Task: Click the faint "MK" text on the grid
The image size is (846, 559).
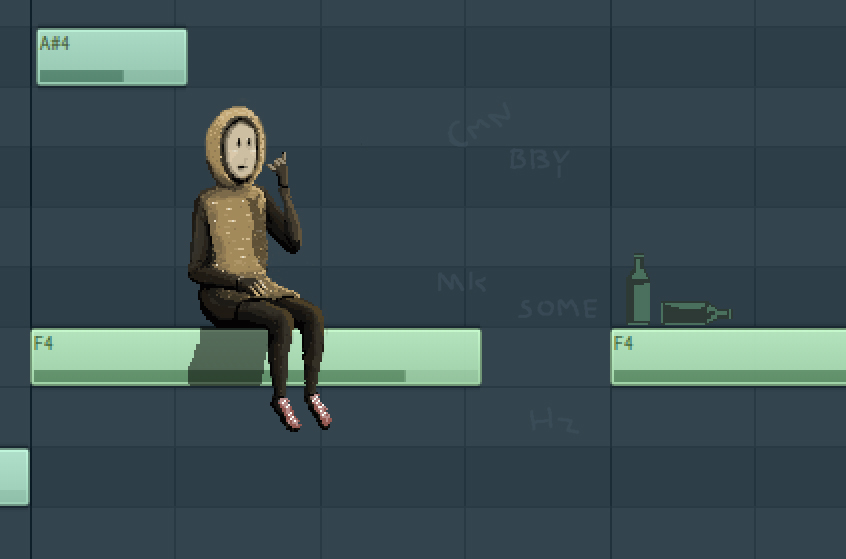Action: [461, 283]
